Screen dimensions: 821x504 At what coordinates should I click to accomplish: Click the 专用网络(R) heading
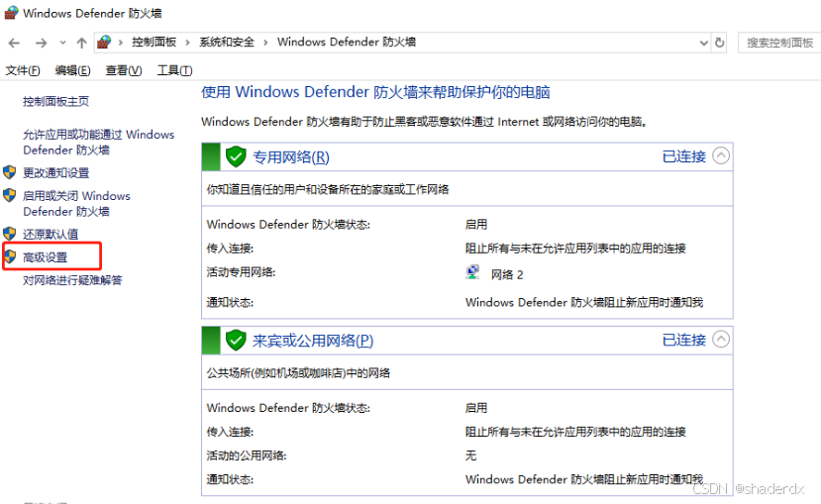pos(291,157)
